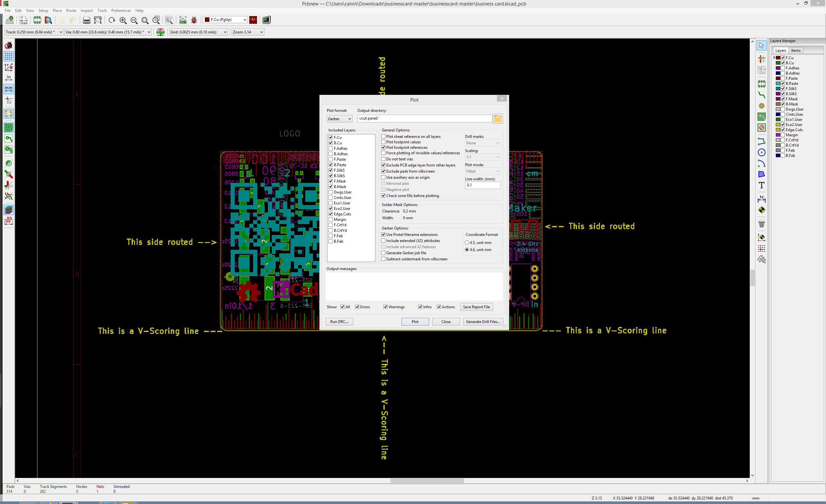Viewport: 826px width, 504px height.
Task: Toggle the grid display icon in left toolbar
Action: [x=9, y=56]
